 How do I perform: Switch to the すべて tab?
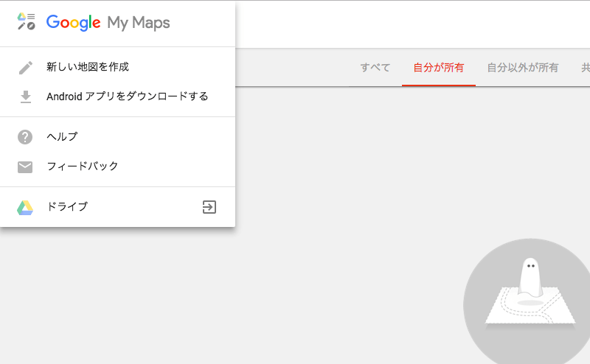tap(375, 68)
